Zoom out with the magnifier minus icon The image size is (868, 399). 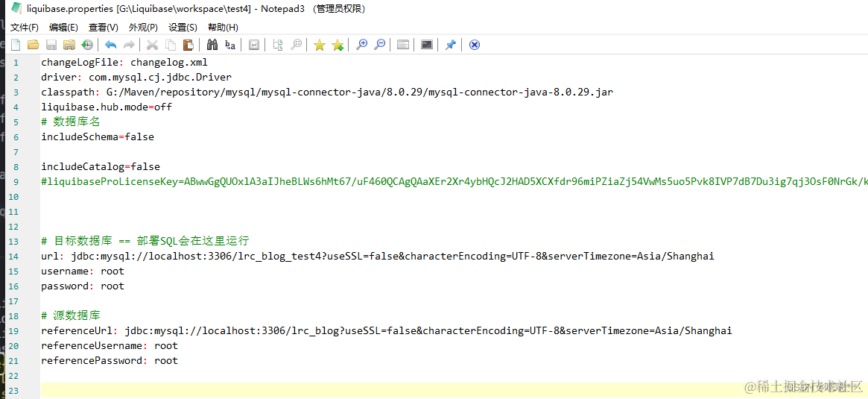point(379,45)
